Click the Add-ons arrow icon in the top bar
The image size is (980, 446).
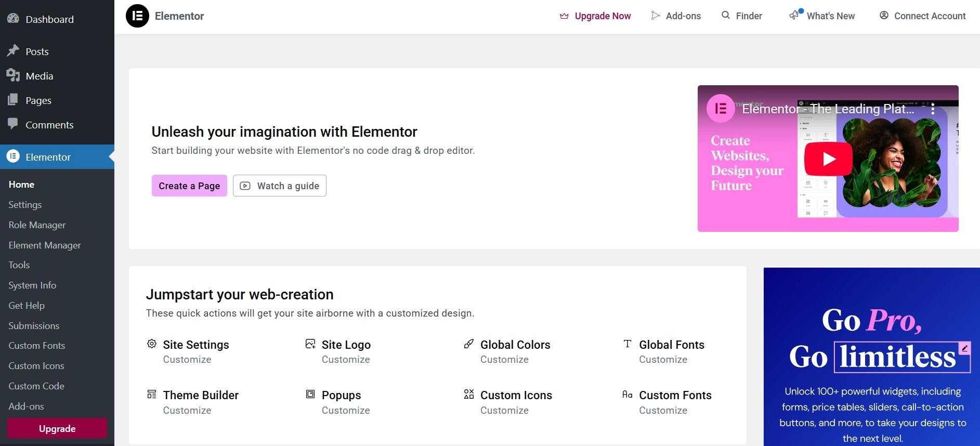pos(656,16)
